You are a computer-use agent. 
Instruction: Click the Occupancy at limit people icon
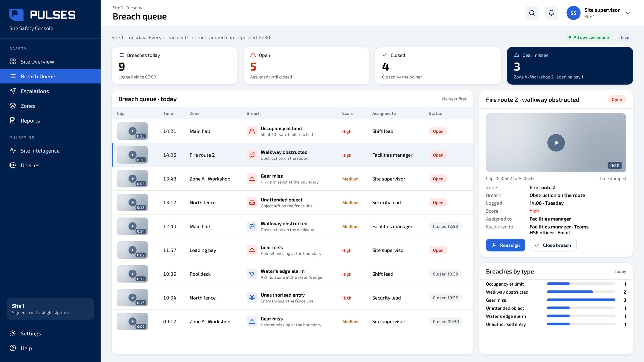[252, 131]
